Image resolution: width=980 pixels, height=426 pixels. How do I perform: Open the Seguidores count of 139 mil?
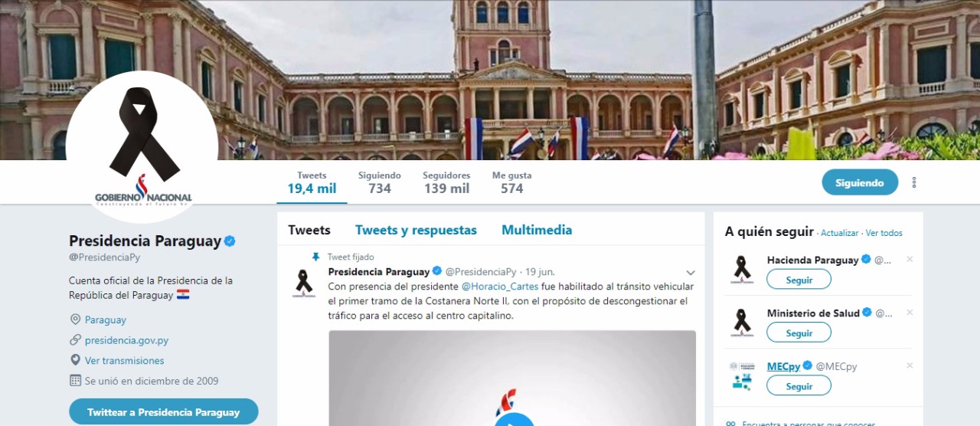[446, 182]
